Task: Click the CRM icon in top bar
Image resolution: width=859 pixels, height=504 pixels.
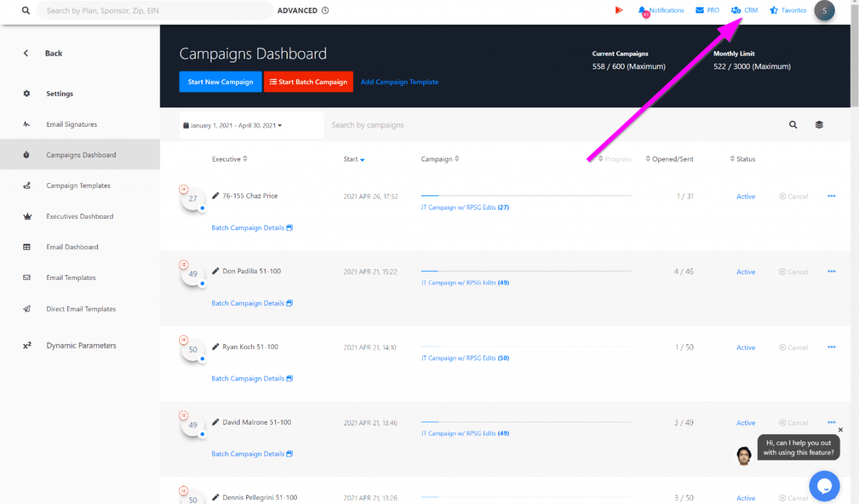Action: pyautogui.click(x=736, y=11)
